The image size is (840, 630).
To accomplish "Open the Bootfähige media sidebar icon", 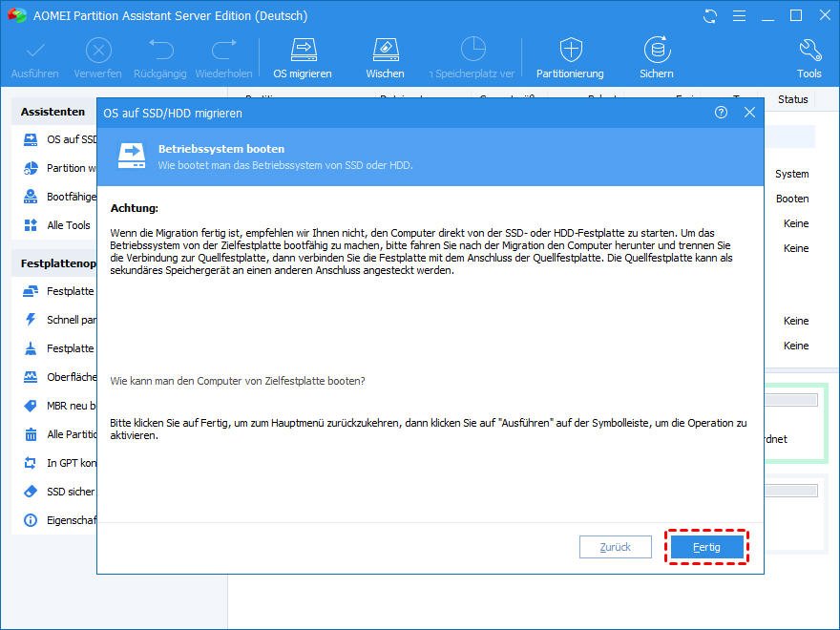I will [x=31, y=197].
